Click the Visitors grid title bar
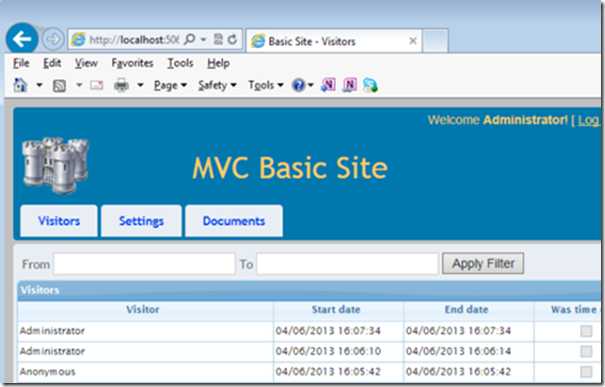Viewport: 605px width, 387px height. pyautogui.click(x=309, y=290)
